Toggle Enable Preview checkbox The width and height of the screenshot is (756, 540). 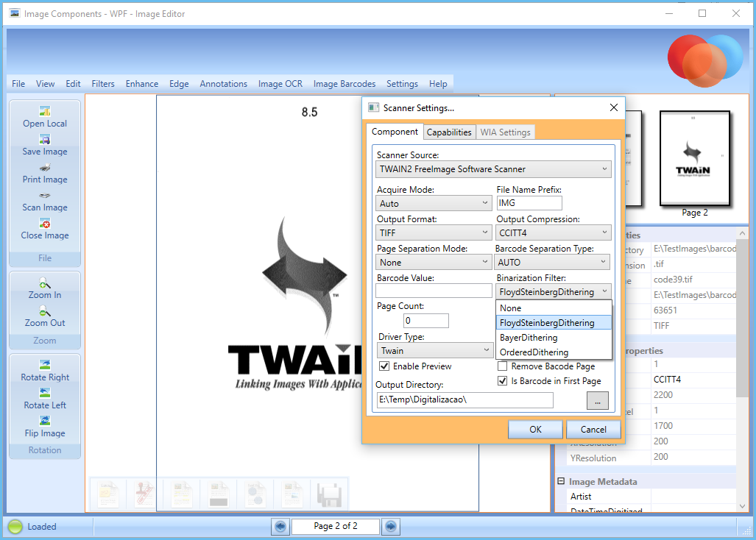(x=384, y=366)
